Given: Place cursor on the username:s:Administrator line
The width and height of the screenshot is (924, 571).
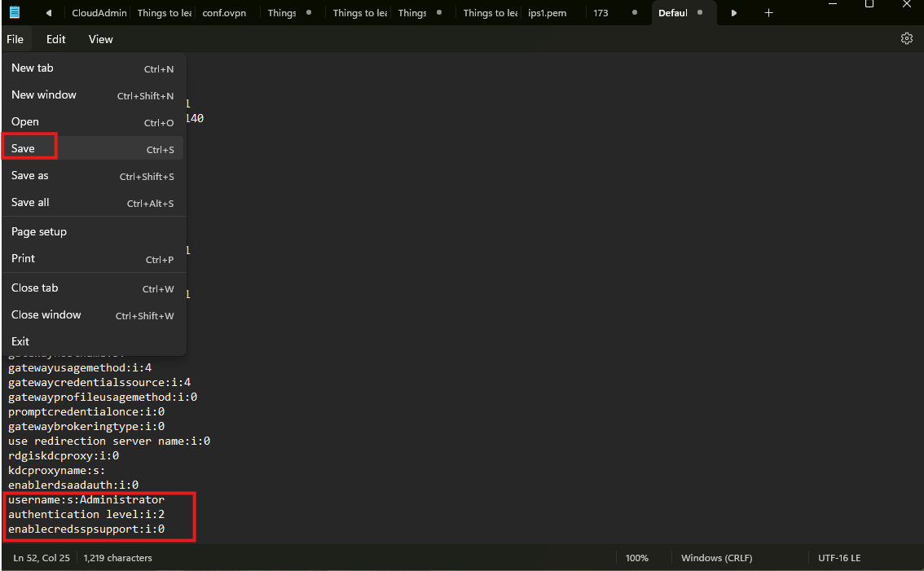Looking at the screenshot, I should (86, 500).
